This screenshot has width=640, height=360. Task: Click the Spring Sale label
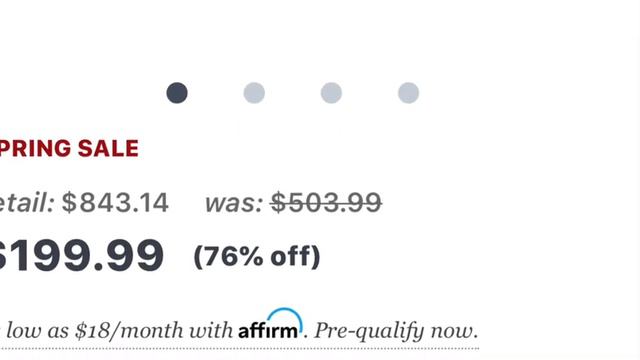69,148
